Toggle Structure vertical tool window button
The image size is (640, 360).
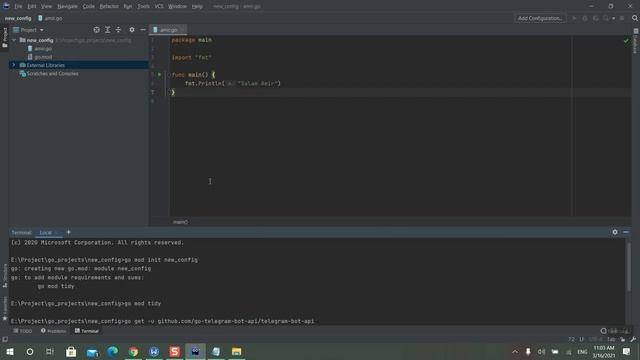point(4,276)
